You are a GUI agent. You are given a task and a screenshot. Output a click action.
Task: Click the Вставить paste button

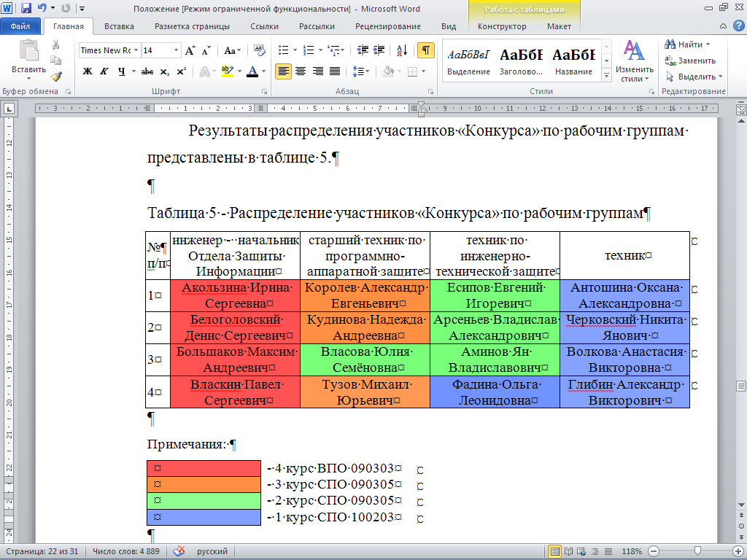(28, 56)
